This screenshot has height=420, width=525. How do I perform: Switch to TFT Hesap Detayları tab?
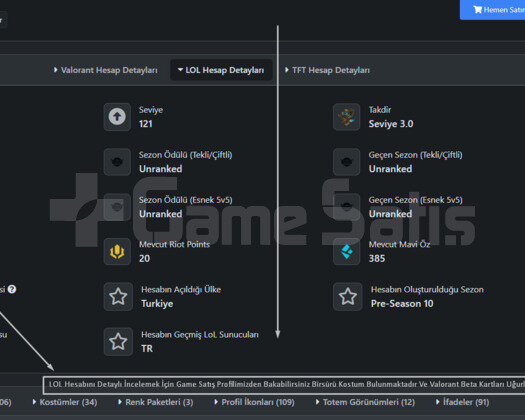(327, 70)
